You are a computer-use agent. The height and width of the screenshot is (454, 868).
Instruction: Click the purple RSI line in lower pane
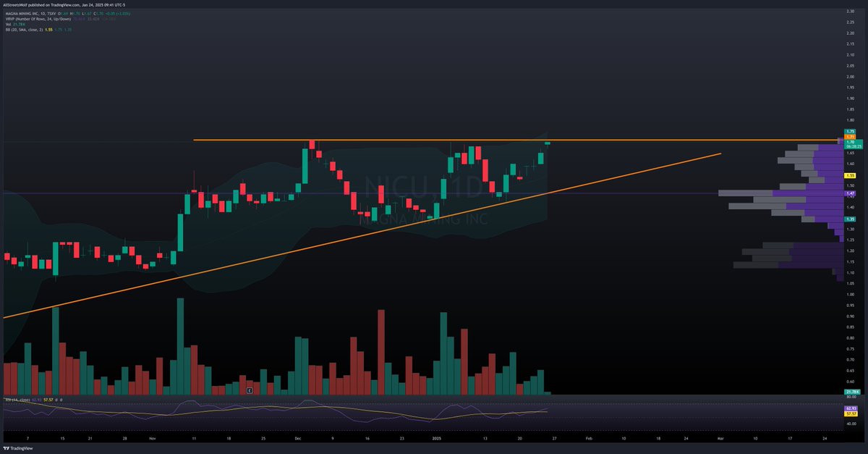coord(275,410)
